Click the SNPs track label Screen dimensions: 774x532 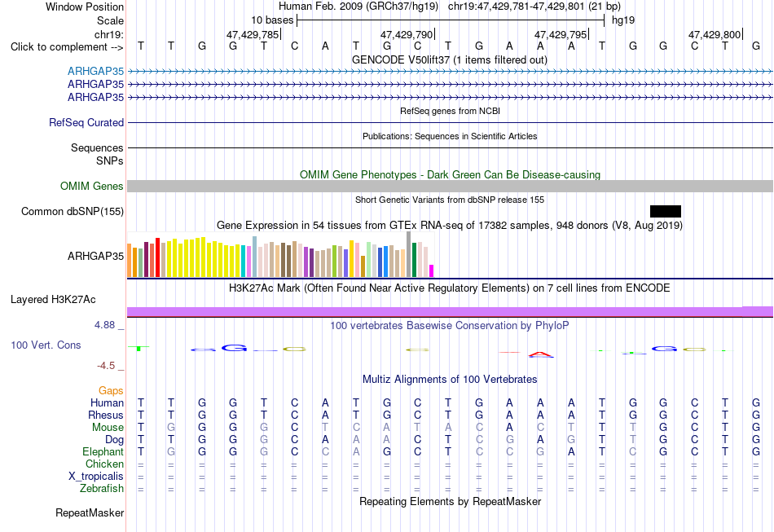click(110, 160)
